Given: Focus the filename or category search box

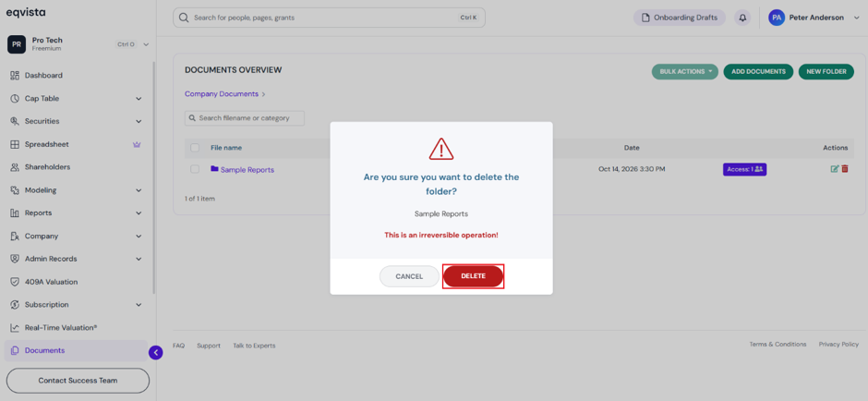Looking at the screenshot, I should coord(245,118).
